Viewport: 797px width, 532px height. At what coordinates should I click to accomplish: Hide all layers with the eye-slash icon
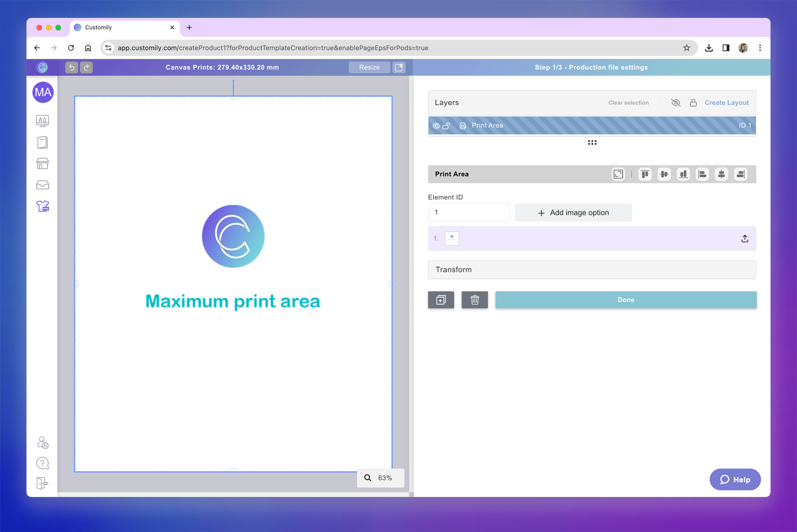tap(676, 102)
